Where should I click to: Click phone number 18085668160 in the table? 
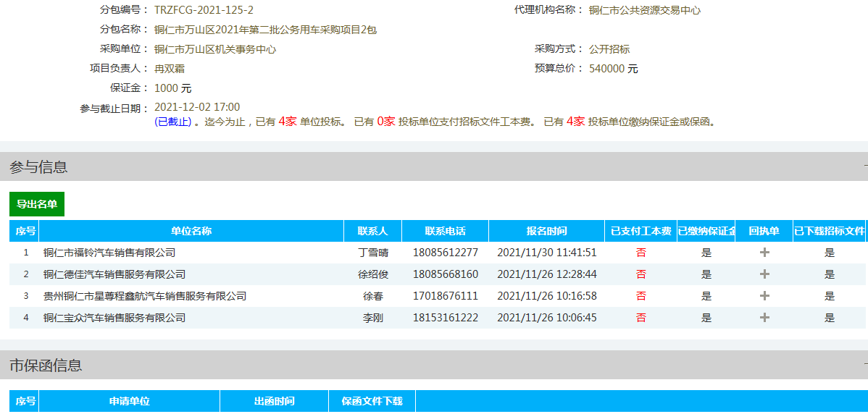tap(445, 274)
